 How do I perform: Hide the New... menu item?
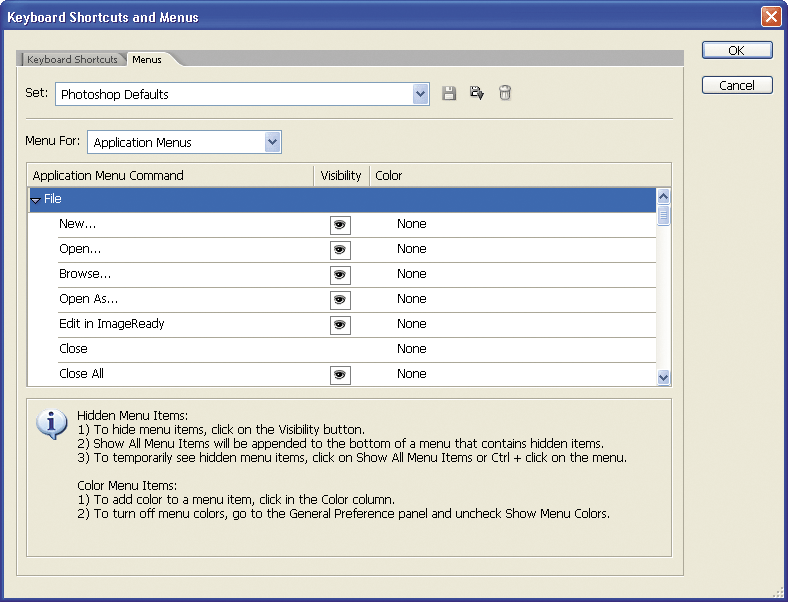click(x=340, y=225)
